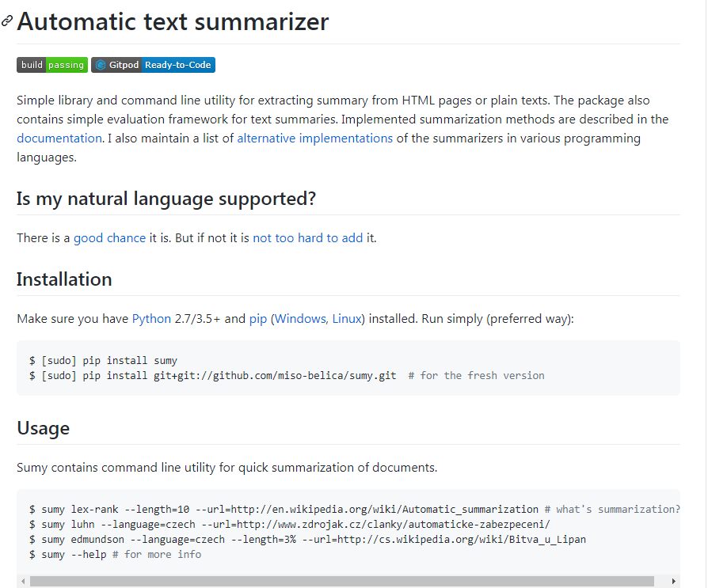Click the Installation section heading
This screenshot has width=708, height=588.
[x=64, y=279]
